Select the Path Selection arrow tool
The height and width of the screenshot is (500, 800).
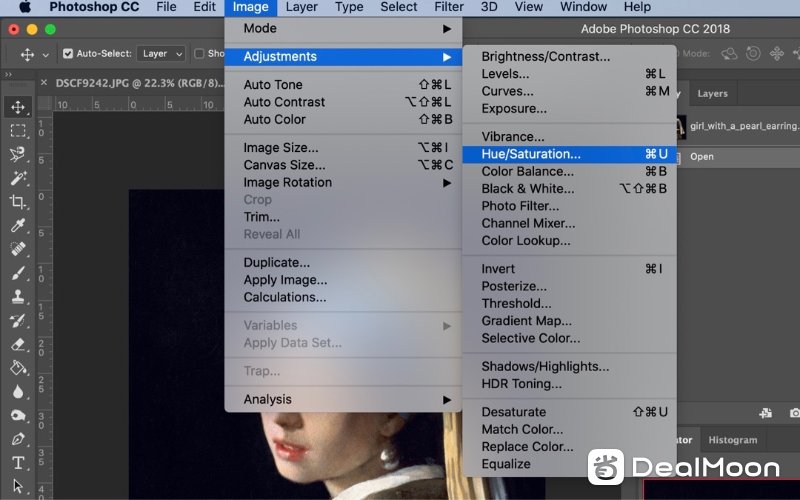pyautogui.click(x=18, y=486)
